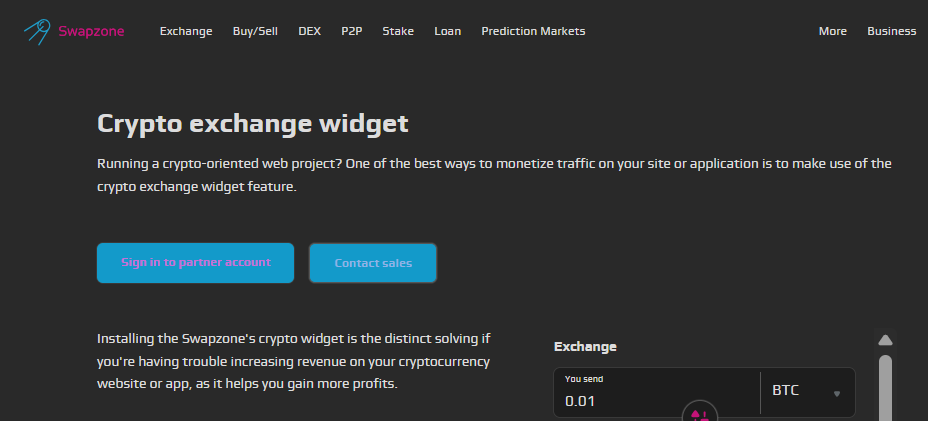Image resolution: width=928 pixels, height=421 pixels.
Task: Click the Swapzone satellite logo icon
Action: tap(37, 31)
